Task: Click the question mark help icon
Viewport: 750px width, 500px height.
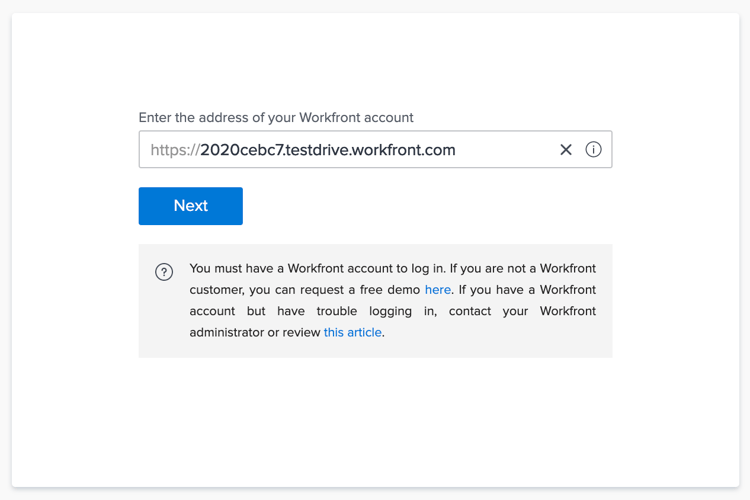Action: point(164,272)
